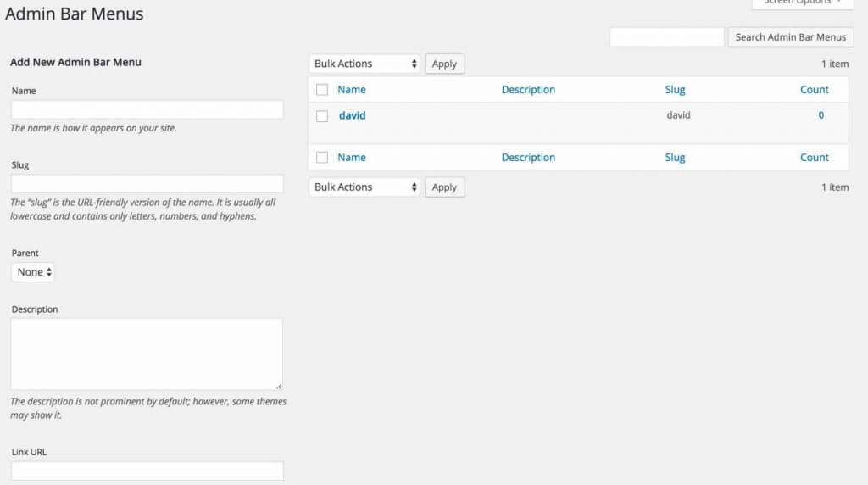
Task: Sort by Description column in header
Action: pyautogui.click(x=528, y=90)
